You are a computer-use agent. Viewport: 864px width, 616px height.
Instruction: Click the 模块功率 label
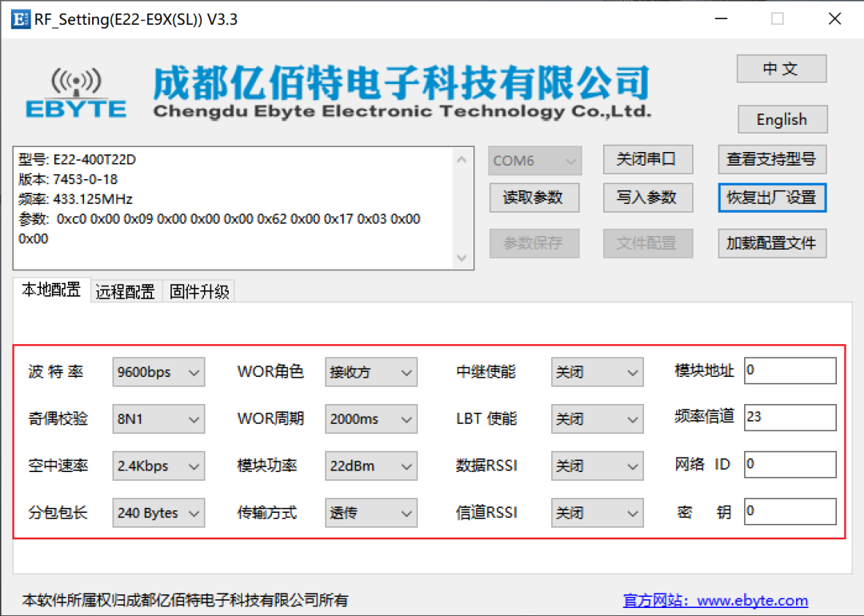267,466
